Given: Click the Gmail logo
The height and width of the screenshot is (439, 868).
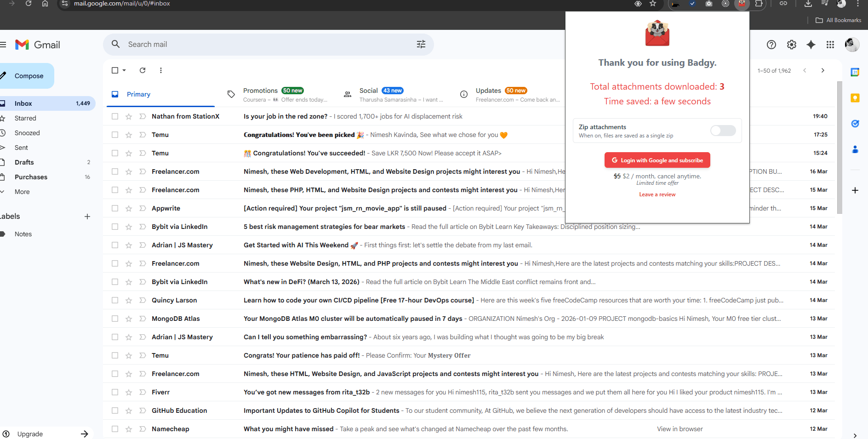Looking at the screenshot, I should pos(38,45).
